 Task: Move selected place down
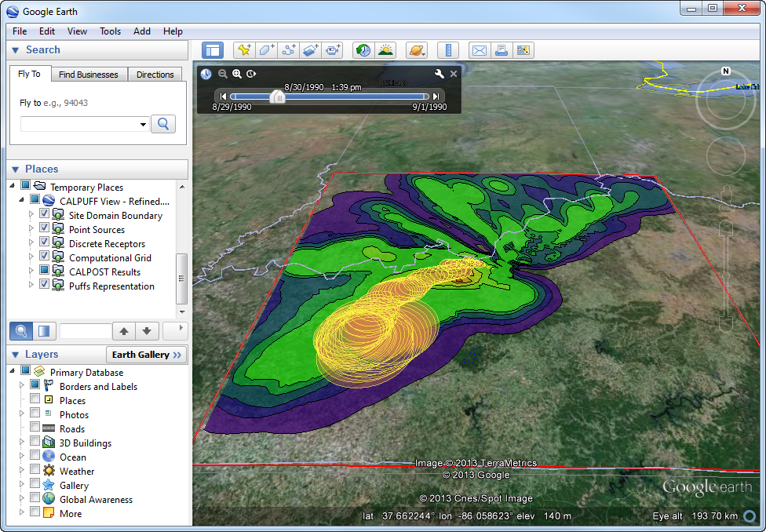147,331
